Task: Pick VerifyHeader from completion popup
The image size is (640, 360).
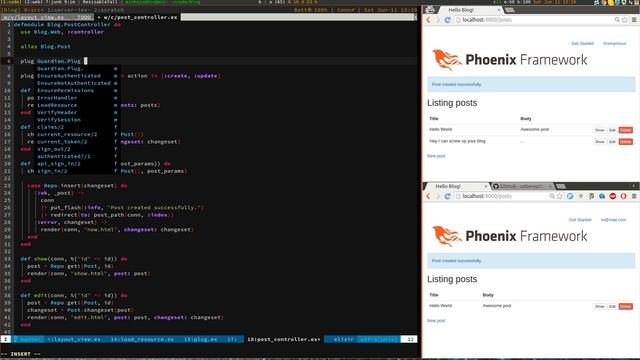Action: [77, 112]
